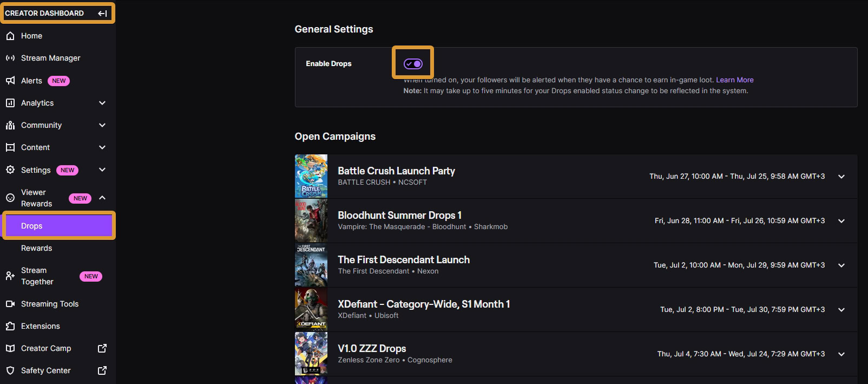Click the Zenless Zone Zero thumbnail

coord(311,354)
